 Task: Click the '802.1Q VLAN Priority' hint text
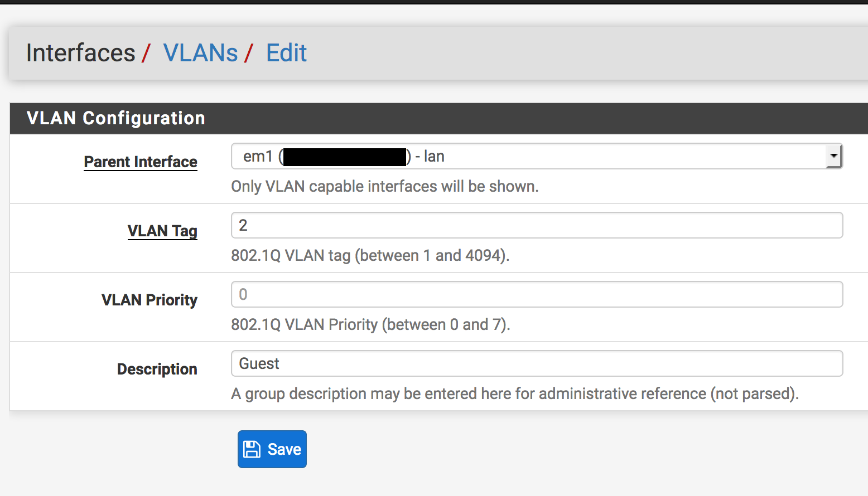point(370,324)
